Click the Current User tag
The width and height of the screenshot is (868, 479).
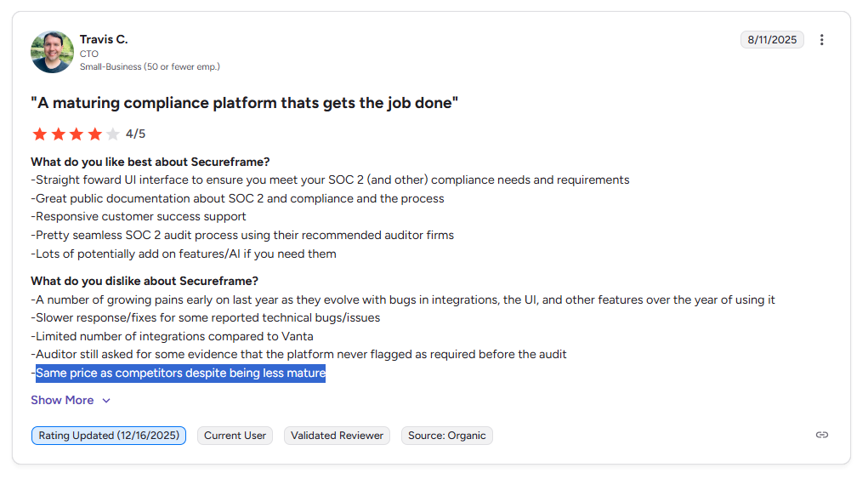click(235, 436)
